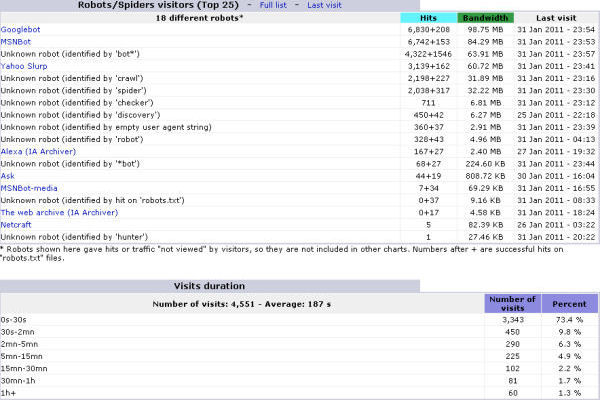Image resolution: width=600 pixels, height=400 pixels.
Task: Select Unknown robot identified by 'robot' row
Action: click(x=299, y=139)
